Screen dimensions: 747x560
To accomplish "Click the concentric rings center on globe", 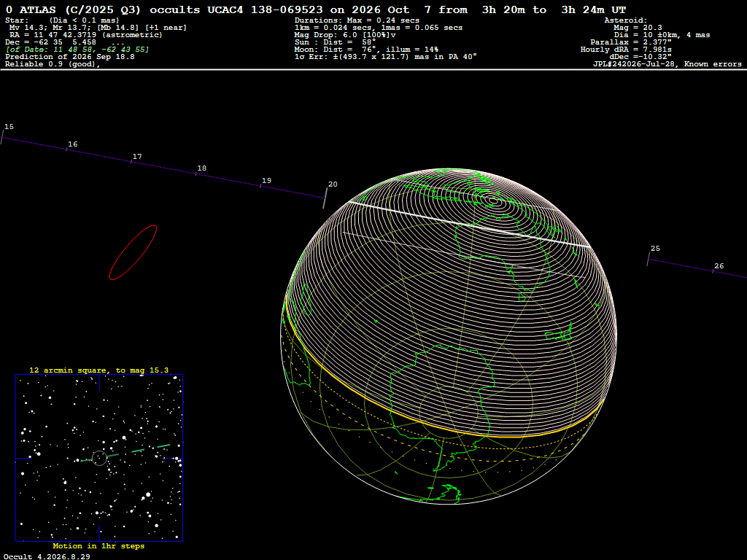I will tap(494, 201).
